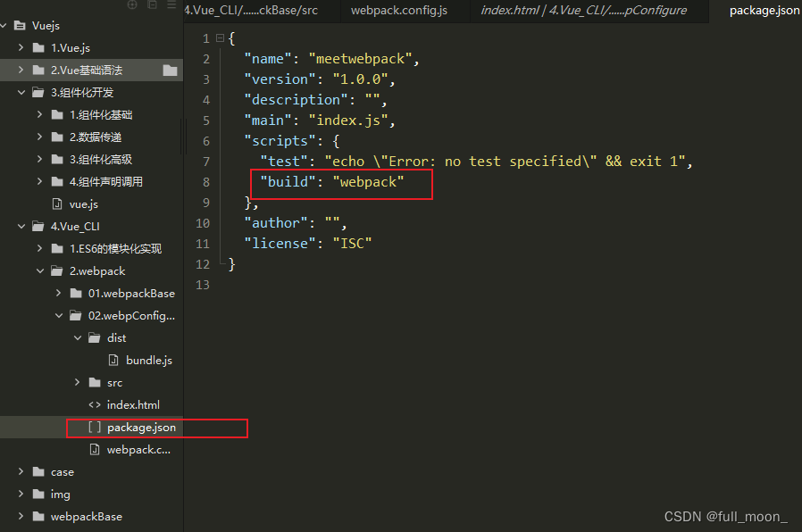This screenshot has width=802, height=532.
Task: Click the vue.js file icon under 3.组件化开发
Action: 56,204
